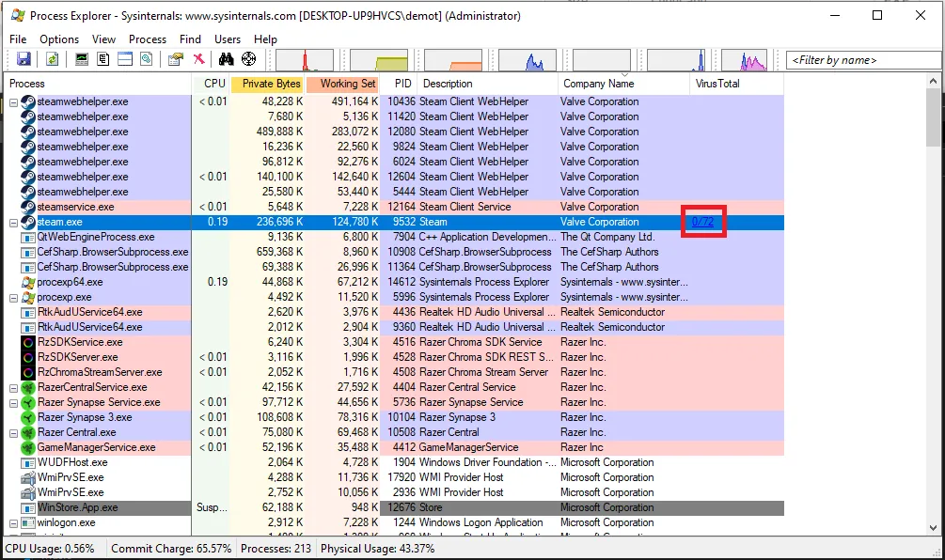
Task: Click the icon beside QtWebEngineProcess.exe
Action: tap(28, 237)
